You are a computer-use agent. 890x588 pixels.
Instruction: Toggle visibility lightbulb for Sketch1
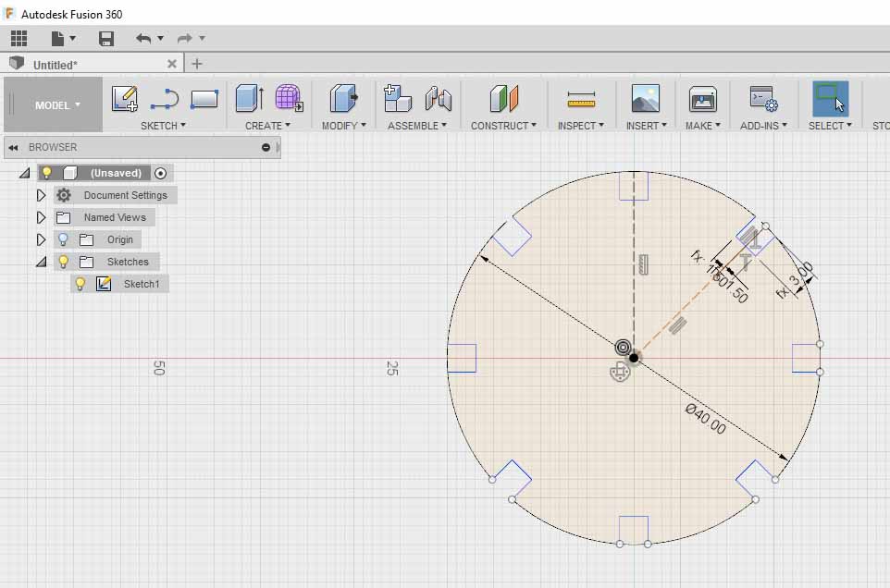80,284
